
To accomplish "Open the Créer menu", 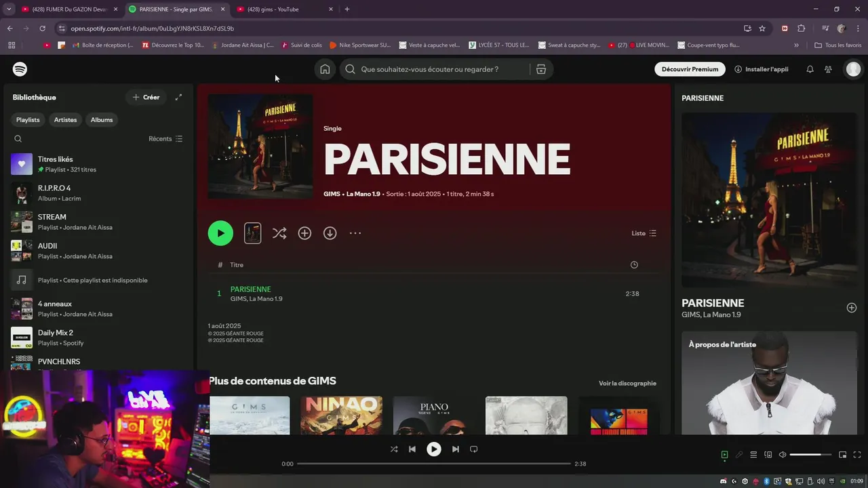I will (146, 97).
